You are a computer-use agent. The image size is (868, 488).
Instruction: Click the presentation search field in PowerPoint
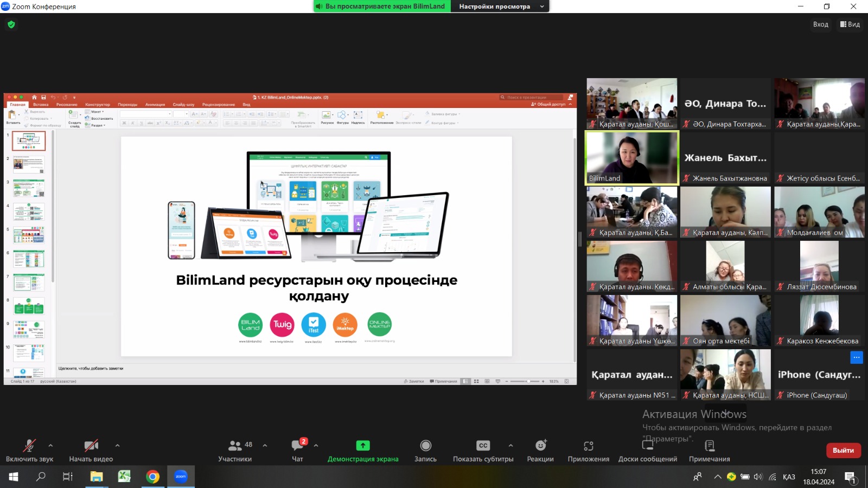point(530,98)
